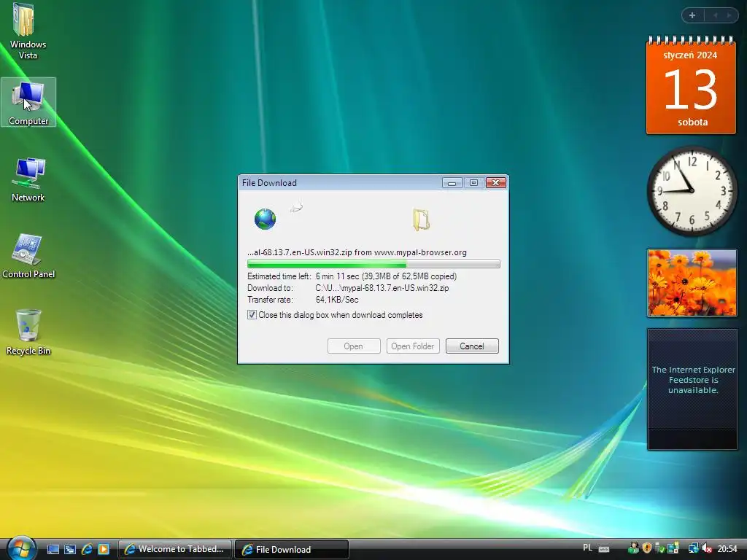Launch Internet Explorer from Quick Launch

pyautogui.click(x=87, y=549)
